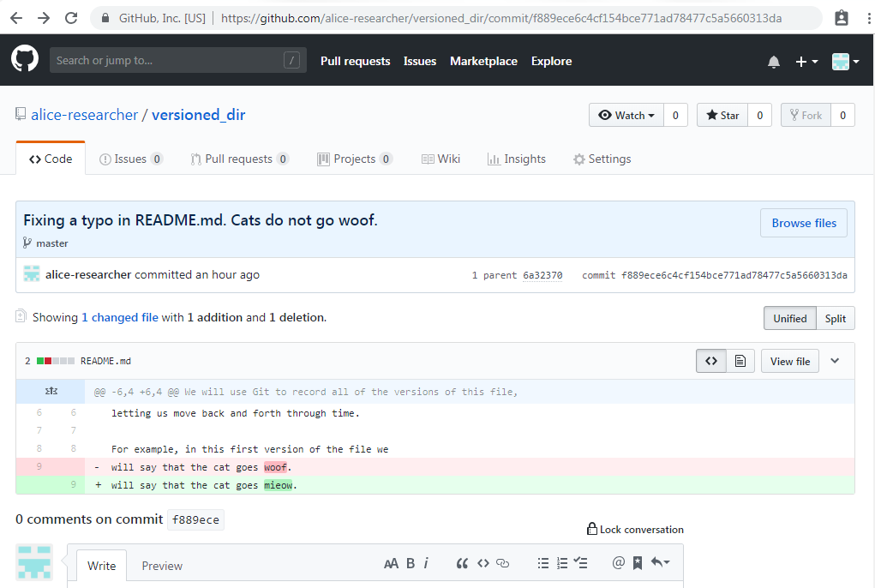Image resolution: width=875 pixels, height=588 pixels.
Task: Click the GitHub Octocat logo
Action: click(25, 60)
